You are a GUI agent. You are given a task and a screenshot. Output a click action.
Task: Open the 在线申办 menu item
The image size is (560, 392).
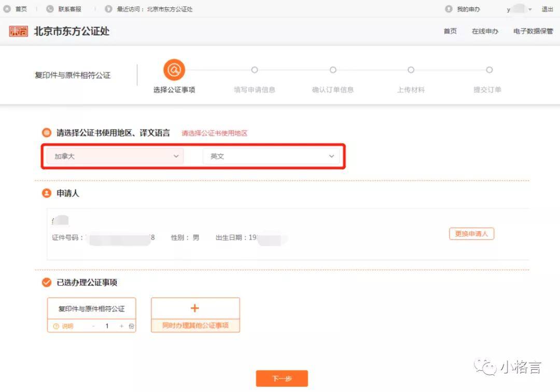click(485, 31)
